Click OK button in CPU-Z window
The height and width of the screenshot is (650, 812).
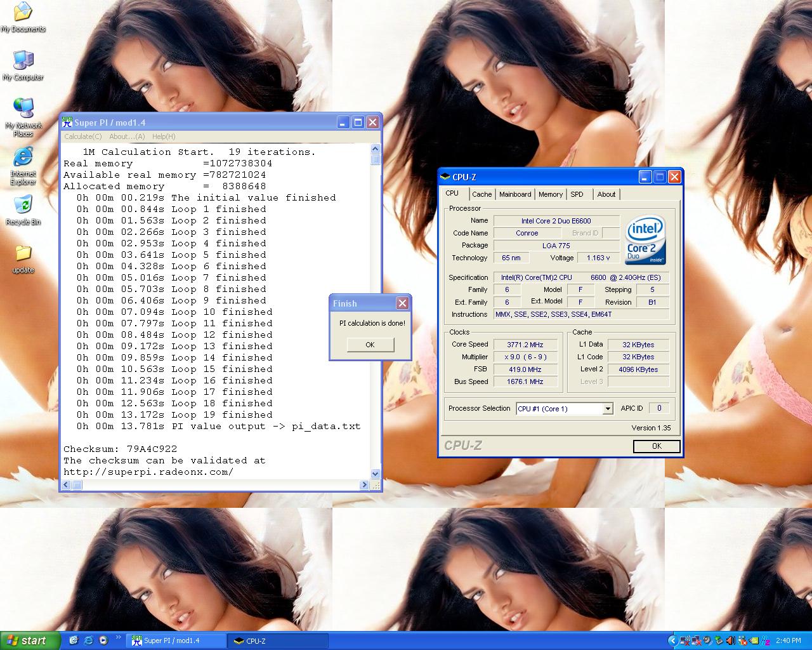point(657,446)
